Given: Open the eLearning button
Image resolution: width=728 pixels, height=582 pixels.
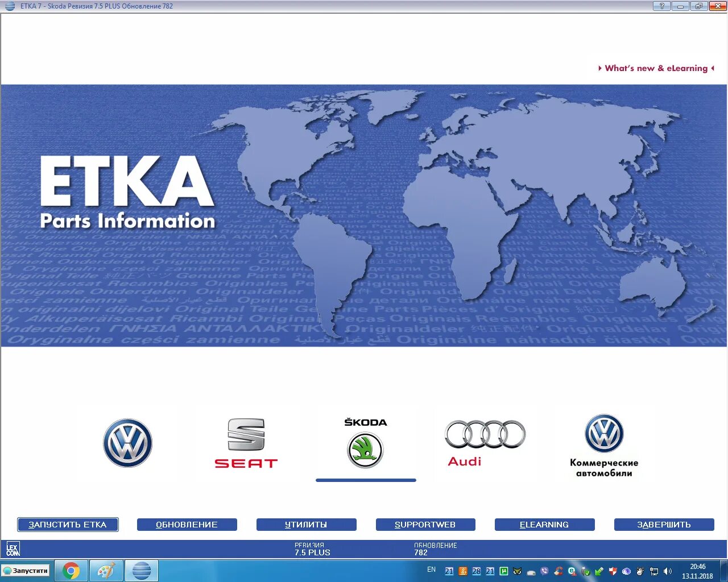Looking at the screenshot, I should pyautogui.click(x=545, y=525).
